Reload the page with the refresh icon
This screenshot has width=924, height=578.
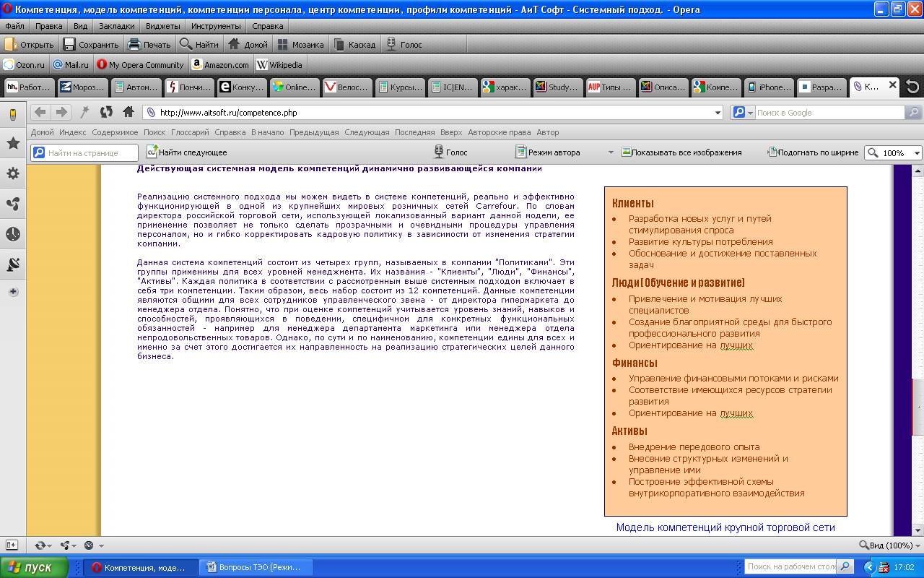pos(107,112)
